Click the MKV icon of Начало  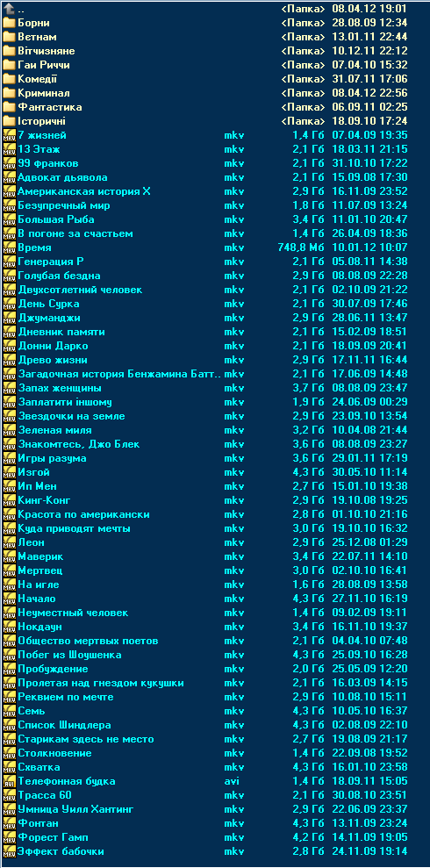tap(9, 599)
